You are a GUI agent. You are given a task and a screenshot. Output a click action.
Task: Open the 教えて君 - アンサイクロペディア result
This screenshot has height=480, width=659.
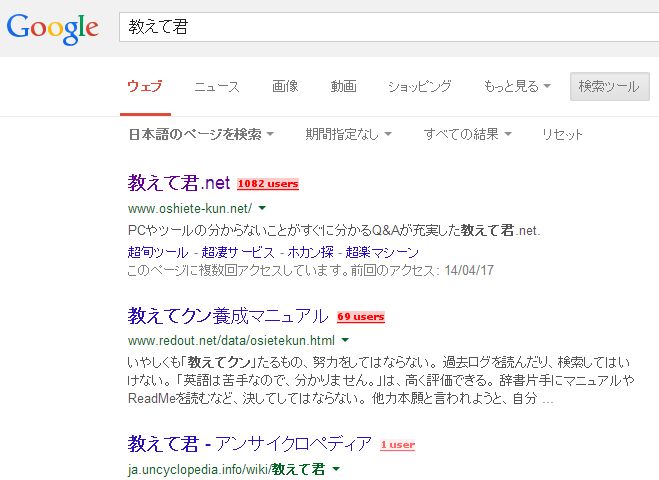(x=250, y=444)
